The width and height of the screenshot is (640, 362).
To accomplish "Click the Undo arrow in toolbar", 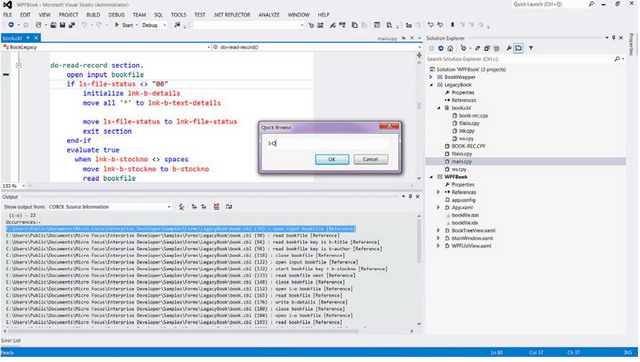I will 84,25.
